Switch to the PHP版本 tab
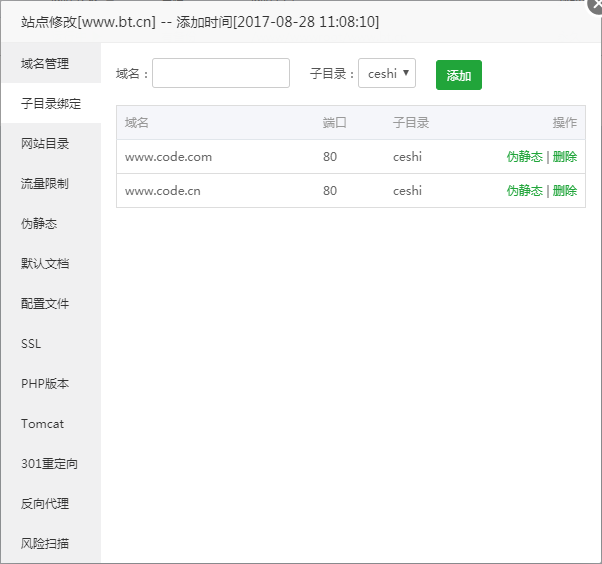Screen dimensions: 602x564 (x=46, y=384)
